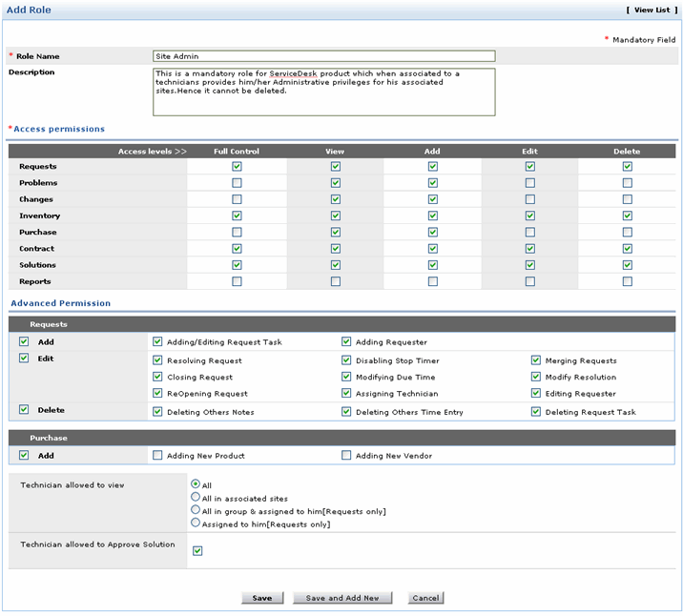Enable Full Control for Problems
This screenshot has width=683, height=616.
[237, 183]
